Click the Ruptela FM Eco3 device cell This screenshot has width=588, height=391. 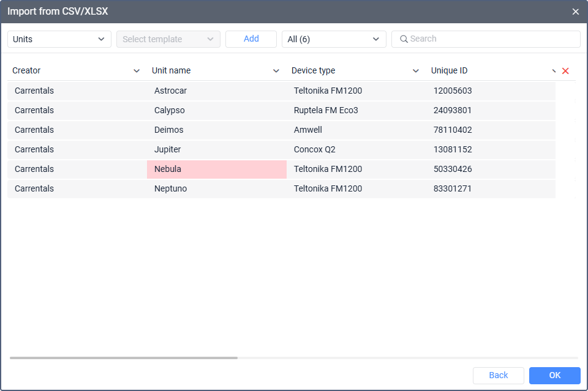click(356, 111)
